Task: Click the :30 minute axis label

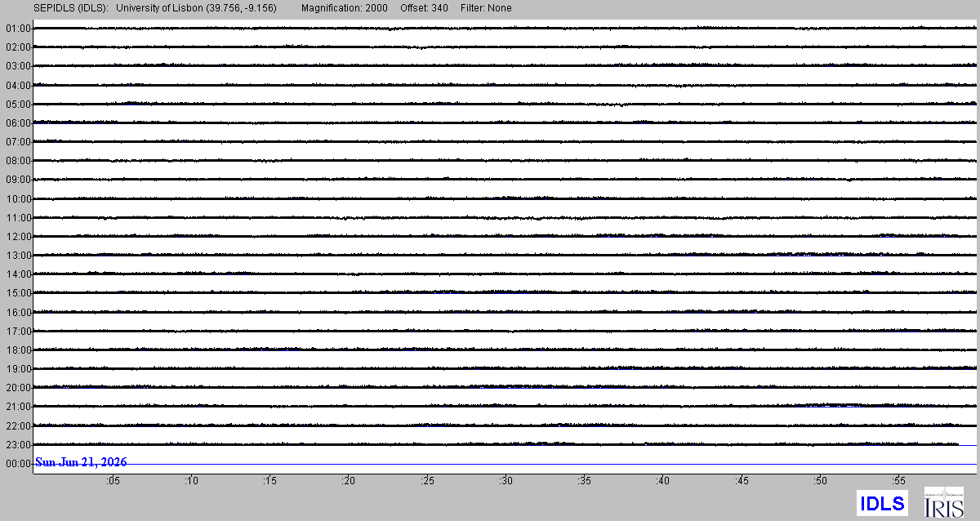Action: coord(506,482)
